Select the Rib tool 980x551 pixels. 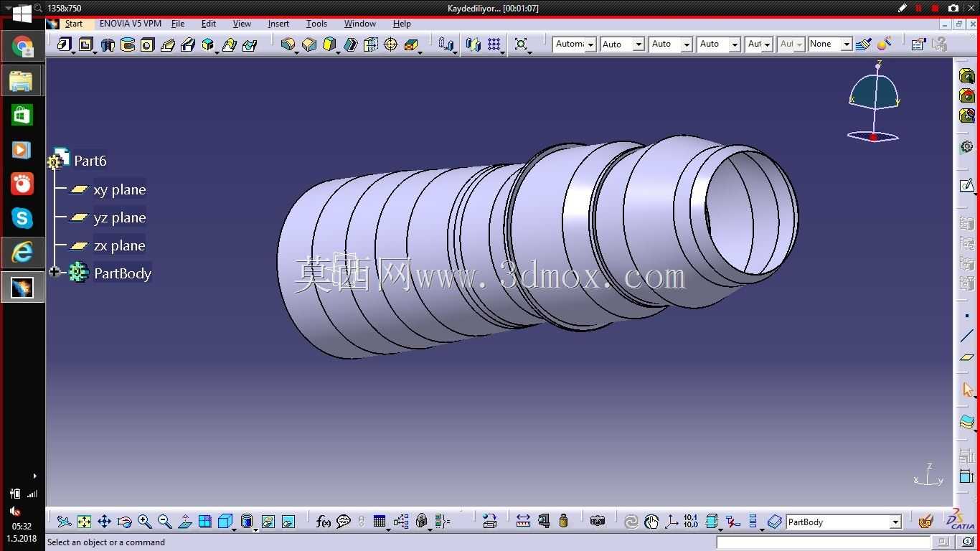[168, 44]
